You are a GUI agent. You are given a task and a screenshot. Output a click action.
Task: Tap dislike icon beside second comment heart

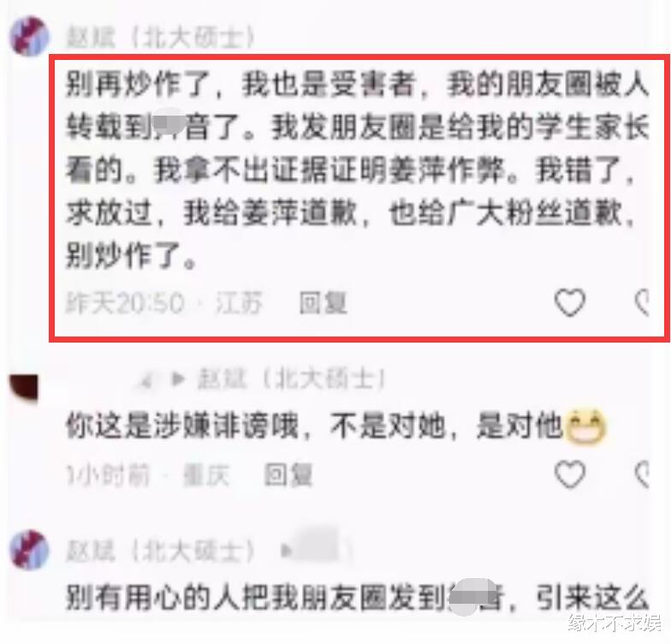click(642, 474)
